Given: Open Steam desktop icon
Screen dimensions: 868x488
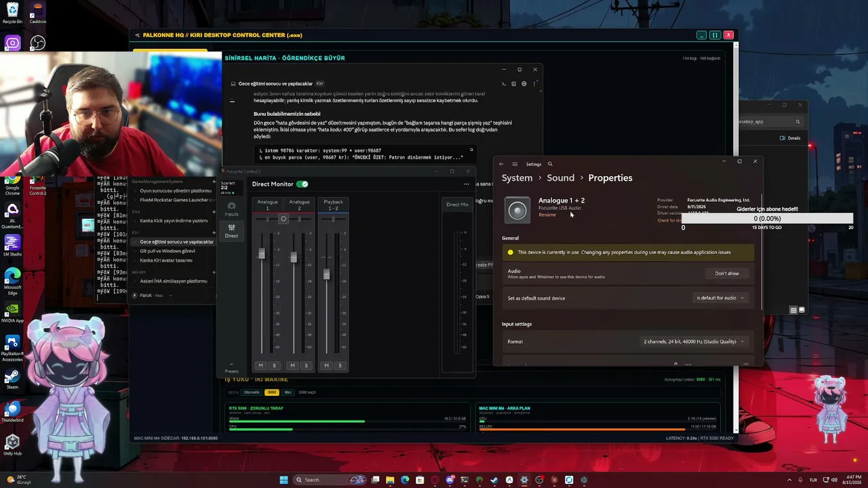Looking at the screenshot, I should click(12, 379).
